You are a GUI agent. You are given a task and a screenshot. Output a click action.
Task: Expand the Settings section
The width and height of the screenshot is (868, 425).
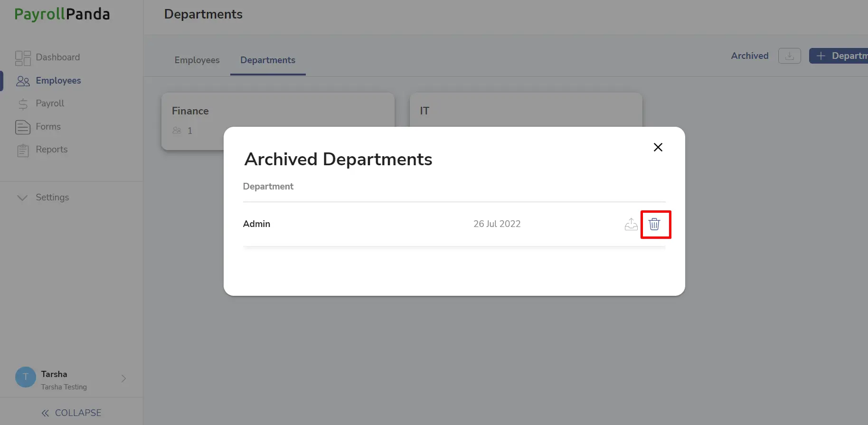coord(43,198)
